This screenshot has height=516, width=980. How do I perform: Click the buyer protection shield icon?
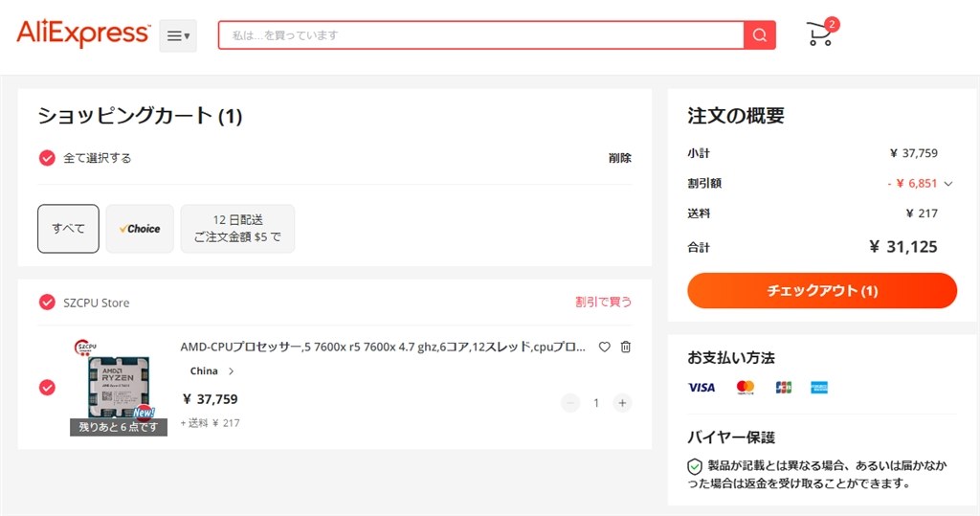tap(695, 466)
